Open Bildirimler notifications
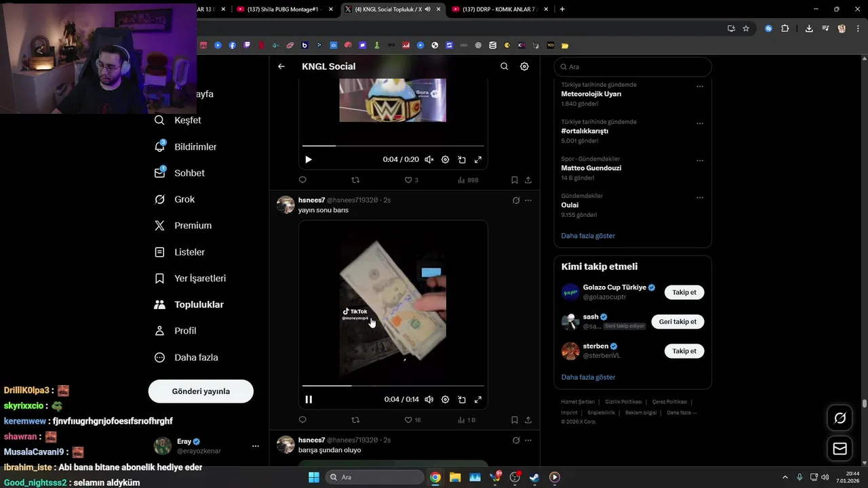Image resolution: width=868 pixels, height=488 pixels. (x=186, y=146)
